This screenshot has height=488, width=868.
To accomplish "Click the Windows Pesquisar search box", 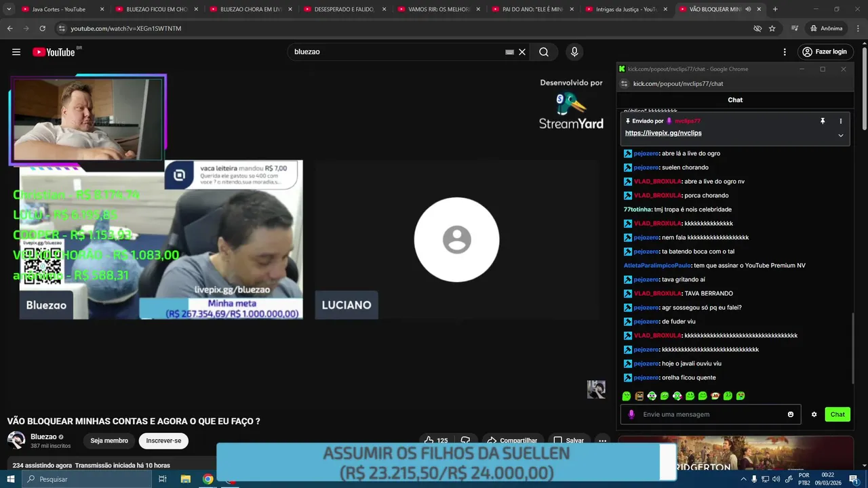I will (87, 479).
